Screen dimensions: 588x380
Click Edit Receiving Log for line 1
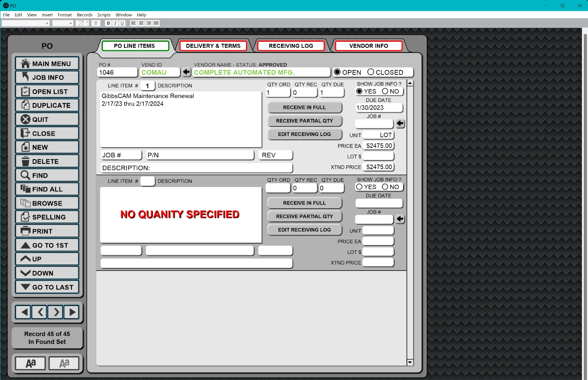pyautogui.click(x=304, y=134)
